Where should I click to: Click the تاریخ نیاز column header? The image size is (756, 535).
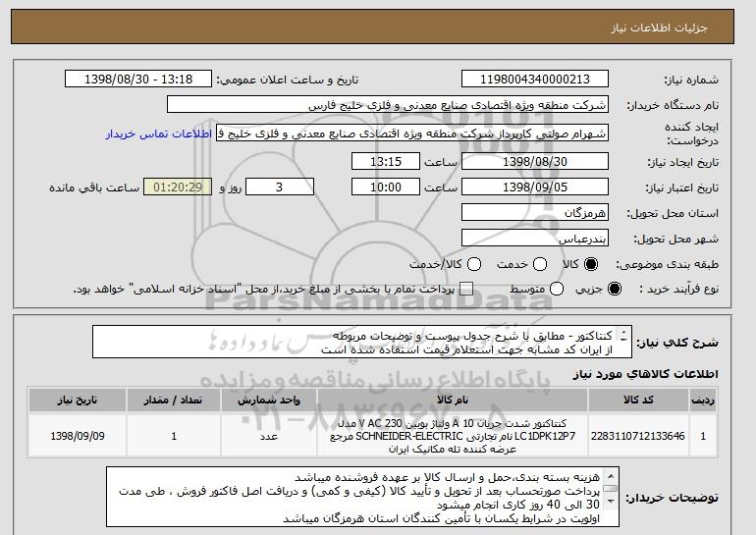[78, 401]
